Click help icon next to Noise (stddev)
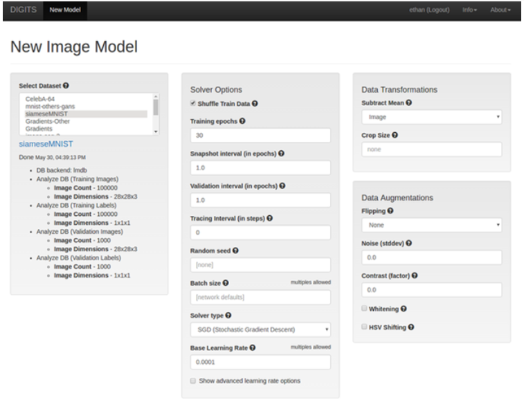Viewport: 524px width, 420px height. point(409,243)
